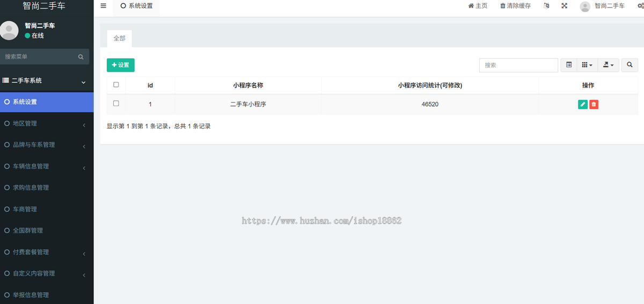Open 车商管理 sidebar item
Viewport: 644px width, 304px height.
click(x=47, y=209)
